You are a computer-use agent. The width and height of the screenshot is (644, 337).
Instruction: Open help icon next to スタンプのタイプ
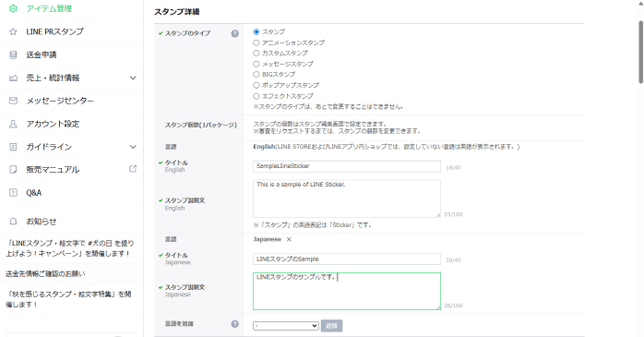click(234, 33)
